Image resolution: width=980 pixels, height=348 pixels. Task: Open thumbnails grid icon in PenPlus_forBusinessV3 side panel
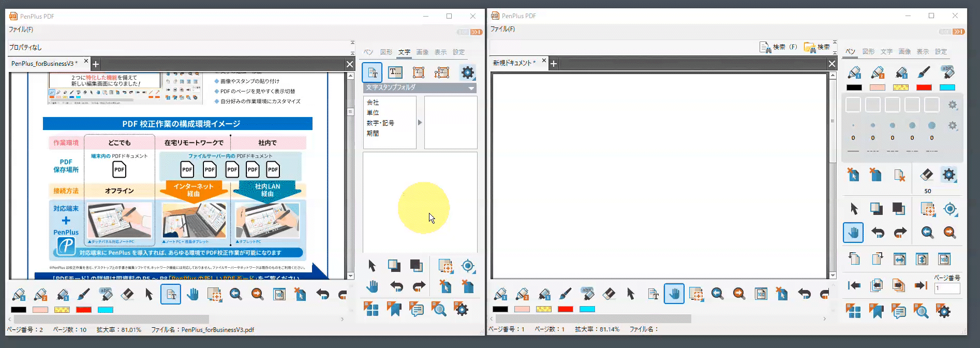point(371,310)
